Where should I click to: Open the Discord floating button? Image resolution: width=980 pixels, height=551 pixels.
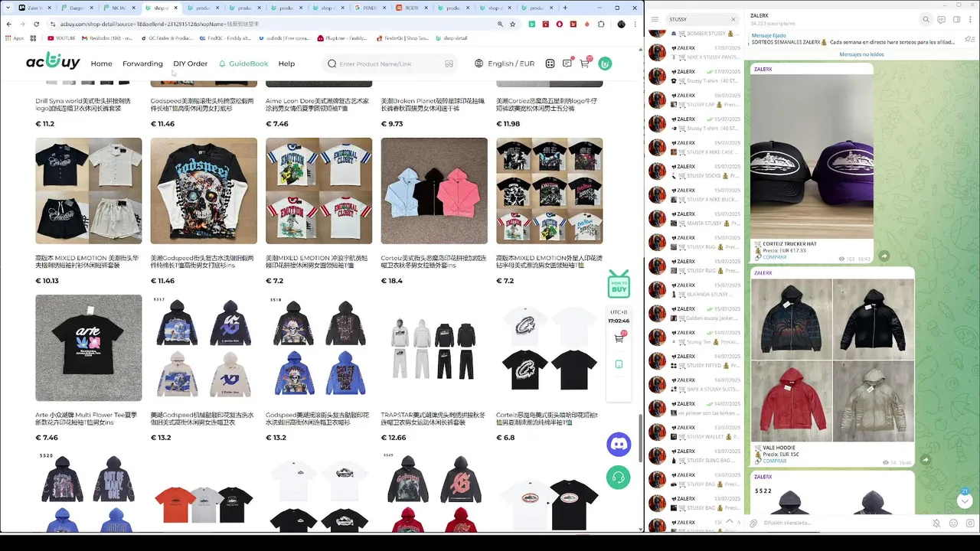619,444
